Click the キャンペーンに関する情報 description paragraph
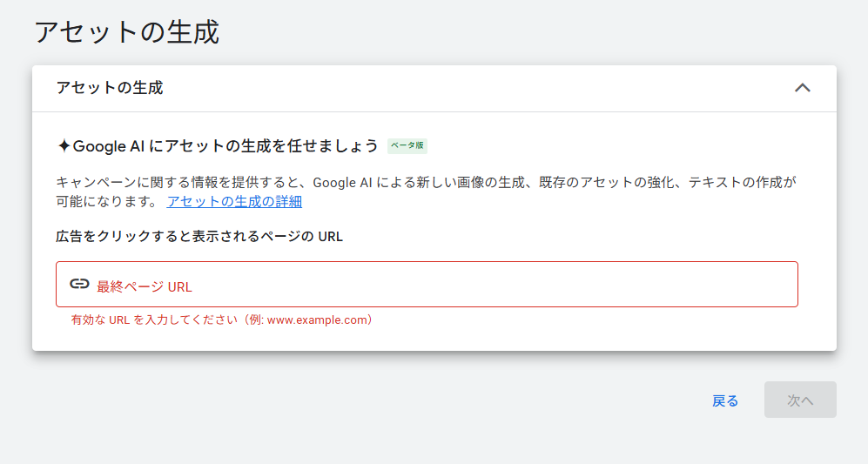 [425, 183]
